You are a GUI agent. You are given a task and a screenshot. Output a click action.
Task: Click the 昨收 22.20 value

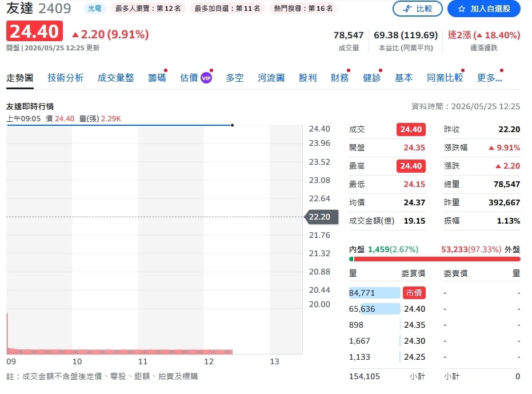click(x=509, y=129)
